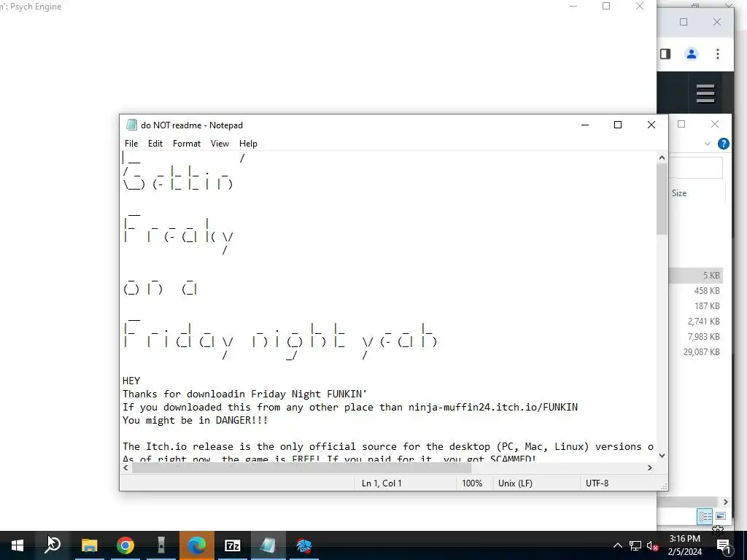Select the 187 KB file row
Image resolution: width=747 pixels, height=560 pixels.
[695, 306]
